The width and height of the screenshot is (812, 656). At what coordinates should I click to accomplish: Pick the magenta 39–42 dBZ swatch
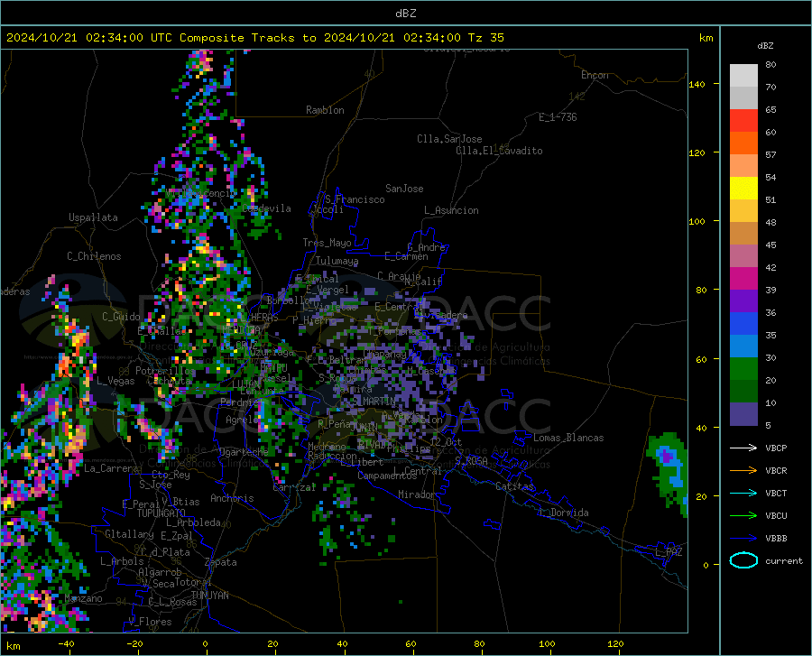[x=743, y=279]
